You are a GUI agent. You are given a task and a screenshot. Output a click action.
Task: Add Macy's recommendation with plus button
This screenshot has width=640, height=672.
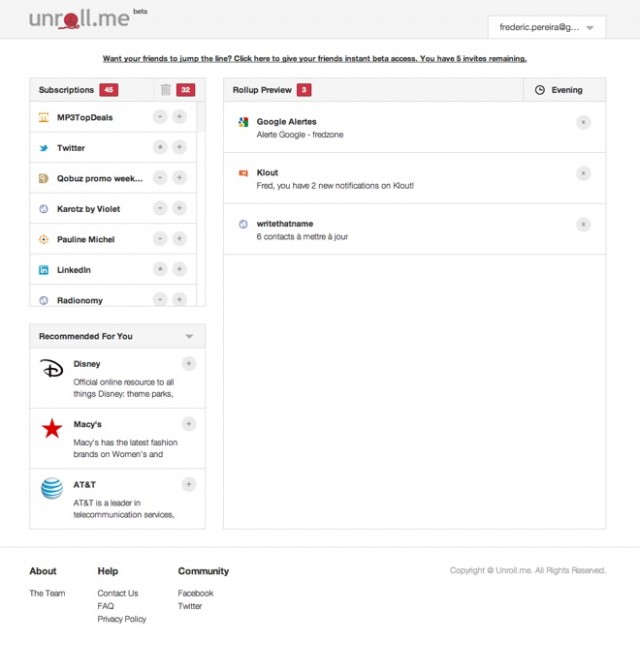(189, 424)
